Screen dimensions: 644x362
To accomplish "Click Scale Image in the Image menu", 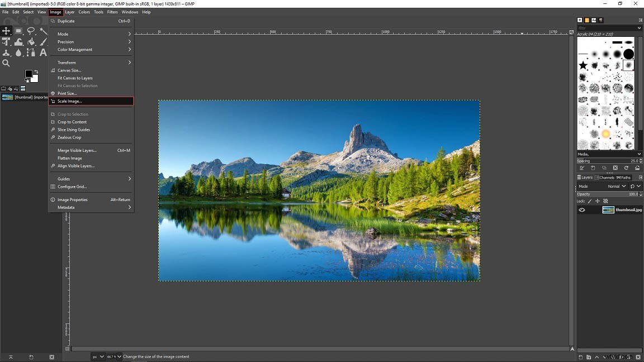I will (68, 101).
